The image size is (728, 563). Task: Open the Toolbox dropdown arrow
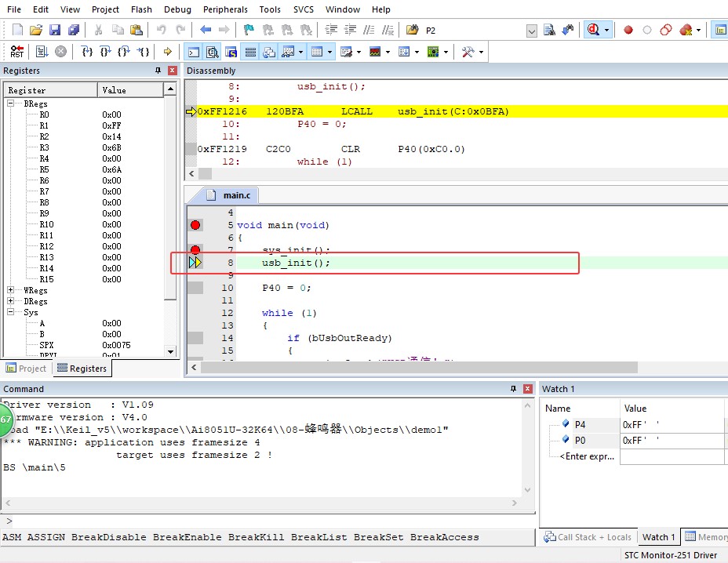click(x=481, y=52)
